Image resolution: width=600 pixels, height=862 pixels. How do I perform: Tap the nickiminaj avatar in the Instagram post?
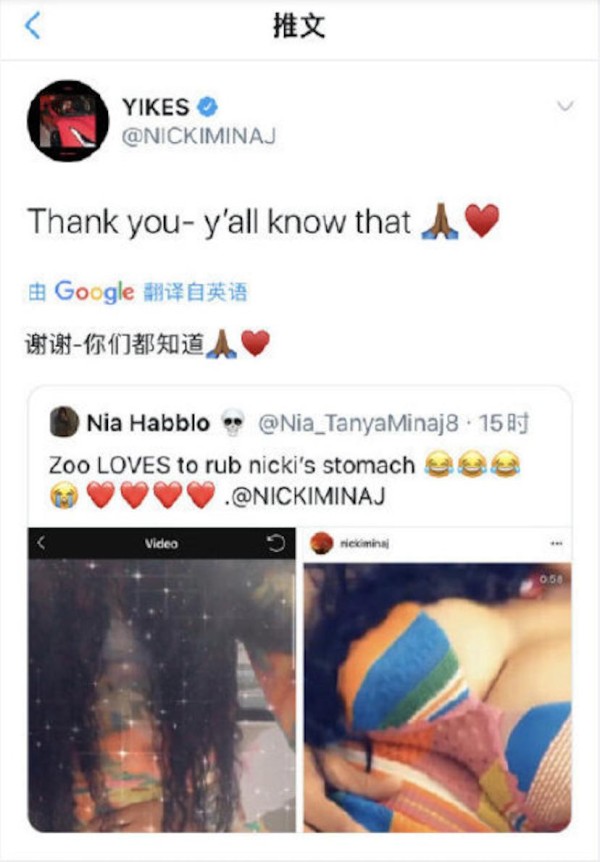click(321, 543)
